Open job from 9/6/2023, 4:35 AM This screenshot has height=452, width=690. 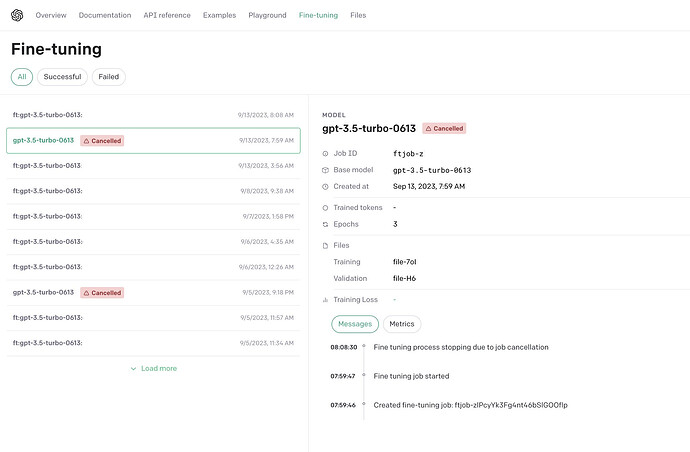pyautogui.click(x=153, y=242)
